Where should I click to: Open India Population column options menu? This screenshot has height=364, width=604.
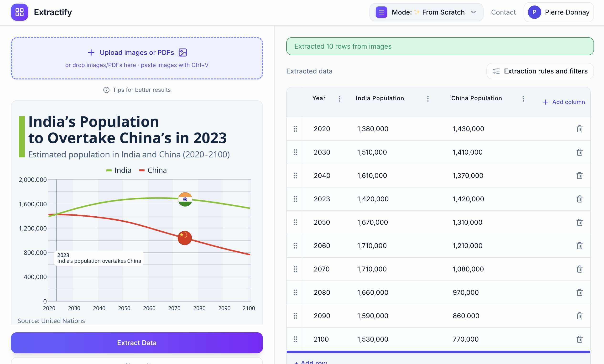point(428,99)
